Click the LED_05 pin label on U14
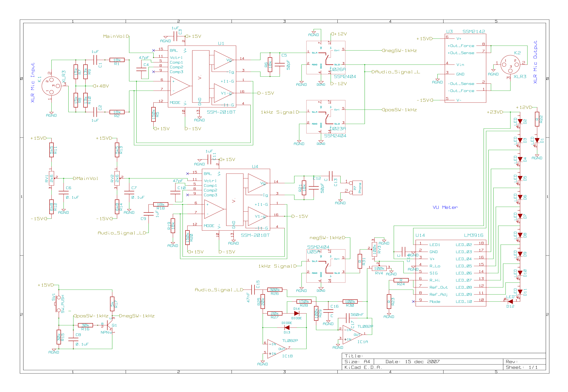 464,266
